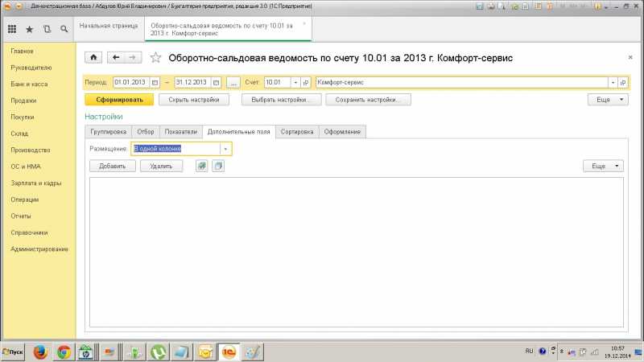Open the Склад section
Viewport: 644px width, 362px height.
coord(19,134)
